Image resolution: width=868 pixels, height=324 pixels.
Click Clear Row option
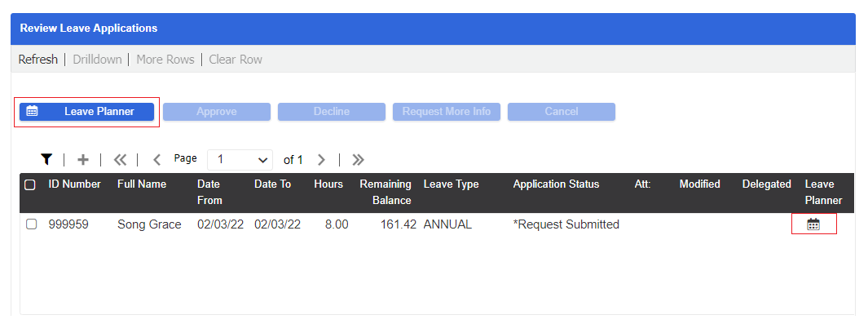236,60
